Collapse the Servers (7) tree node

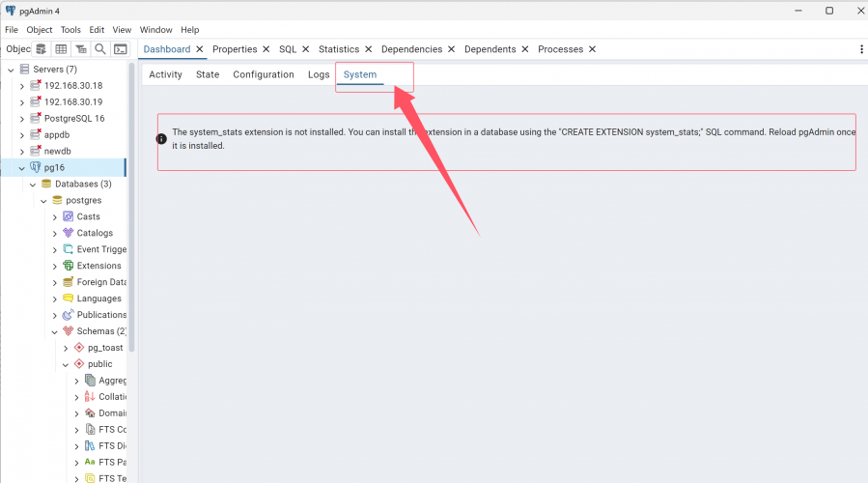click(x=11, y=70)
